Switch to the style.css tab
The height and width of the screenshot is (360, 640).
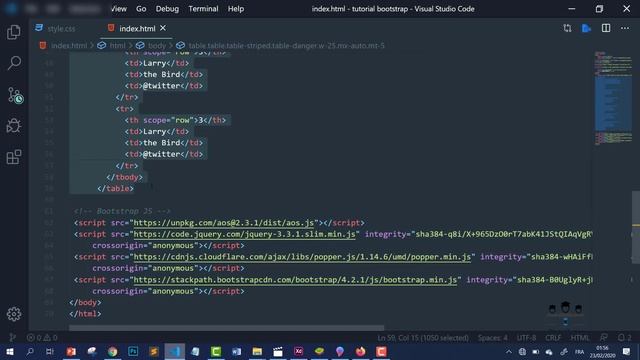tap(61, 29)
